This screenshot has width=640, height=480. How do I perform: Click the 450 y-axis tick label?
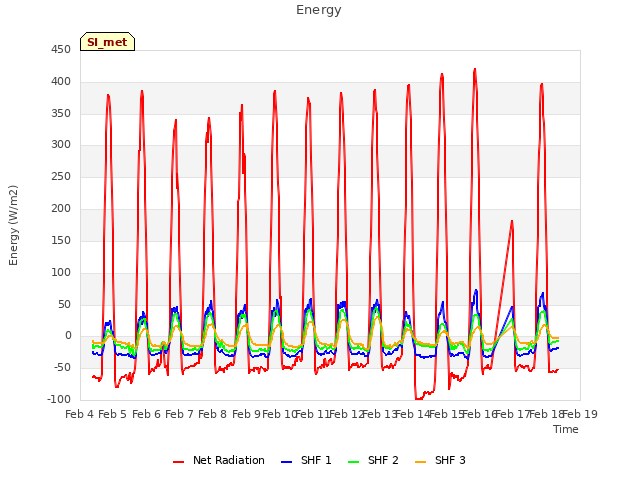tap(61, 50)
